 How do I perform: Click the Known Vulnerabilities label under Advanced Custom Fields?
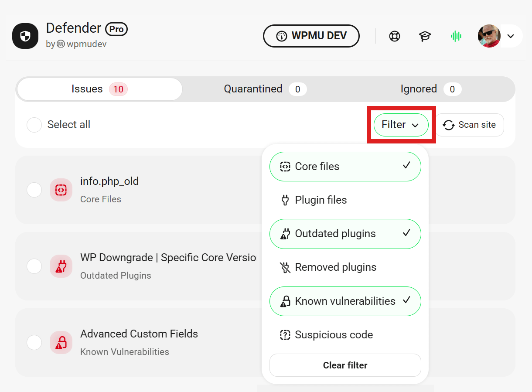tap(125, 352)
